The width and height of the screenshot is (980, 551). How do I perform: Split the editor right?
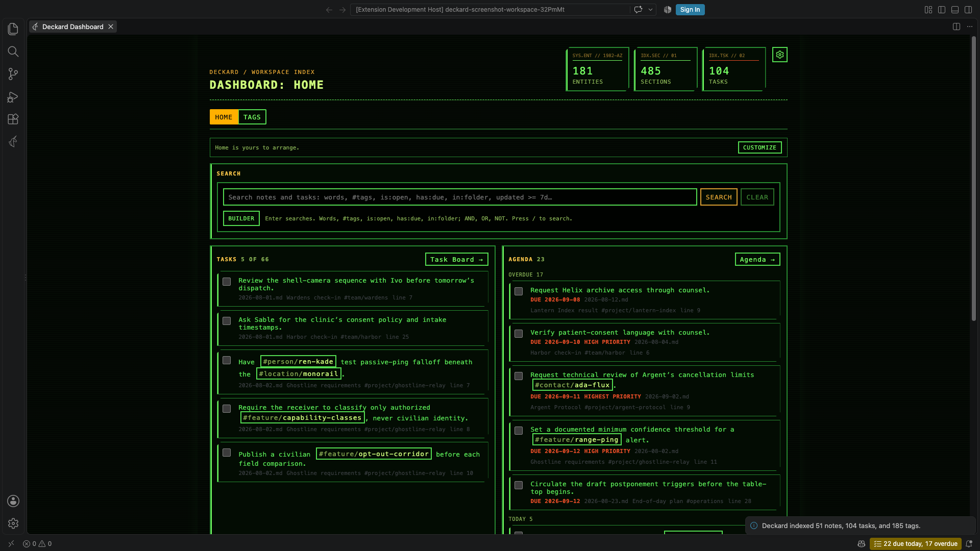tap(957, 27)
